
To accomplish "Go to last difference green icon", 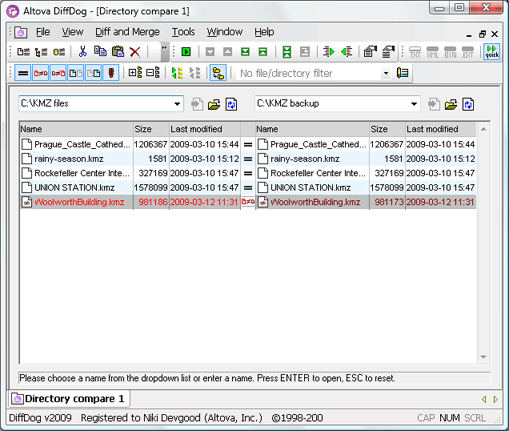I will click(x=245, y=52).
